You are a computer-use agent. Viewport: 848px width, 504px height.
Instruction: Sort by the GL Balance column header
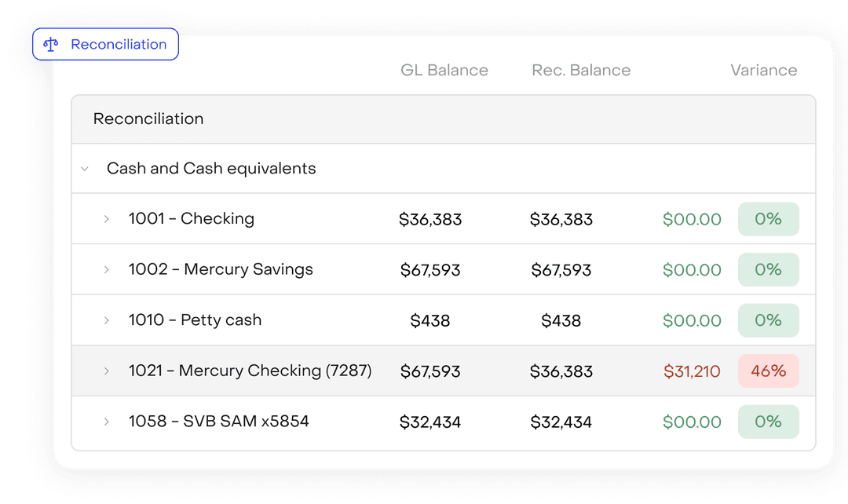click(x=444, y=71)
